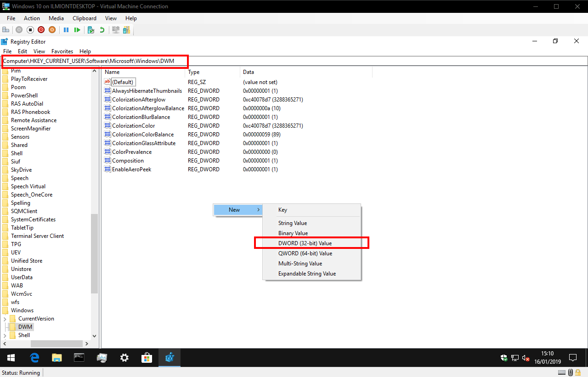Click the greyed-out enhanced session icon

tap(116, 30)
